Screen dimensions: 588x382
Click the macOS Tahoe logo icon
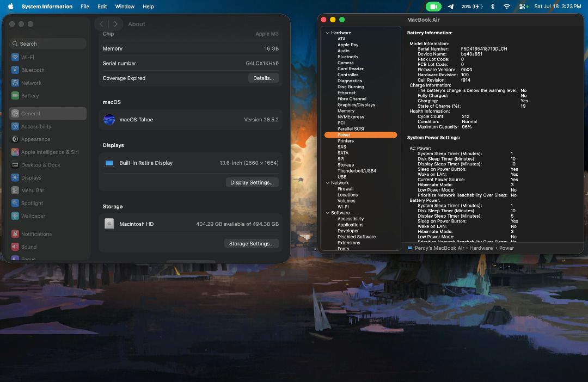109,120
